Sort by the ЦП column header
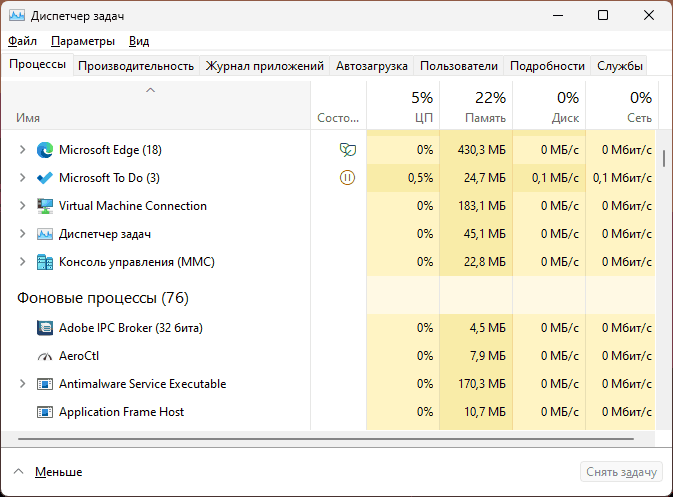The image size is (673, 497). point(403,106)
